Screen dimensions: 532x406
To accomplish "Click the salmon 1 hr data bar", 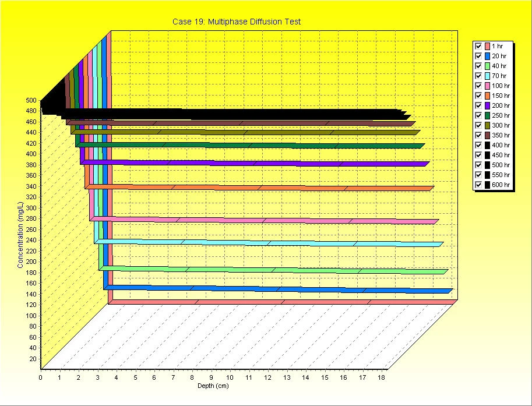I will point(283,302).
